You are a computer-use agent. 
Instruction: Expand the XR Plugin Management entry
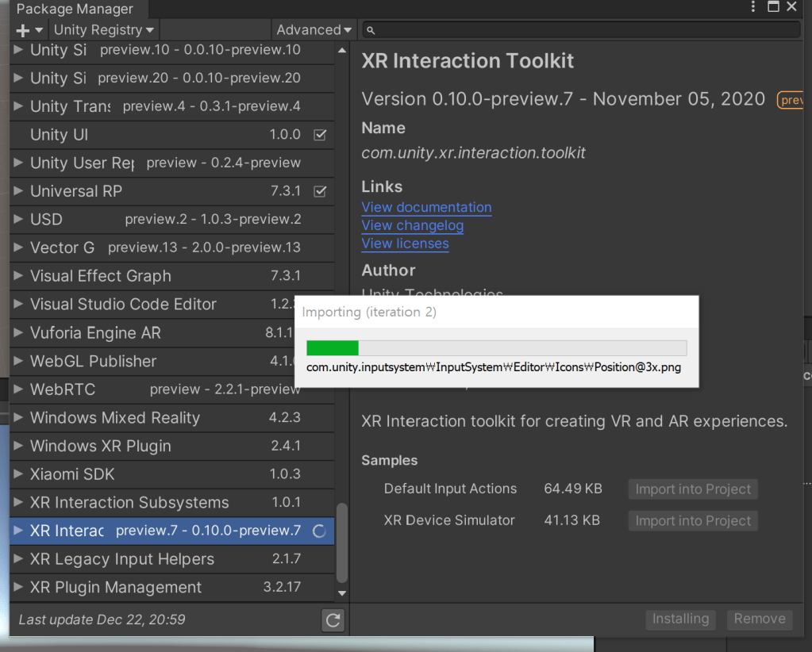point(19,588)
